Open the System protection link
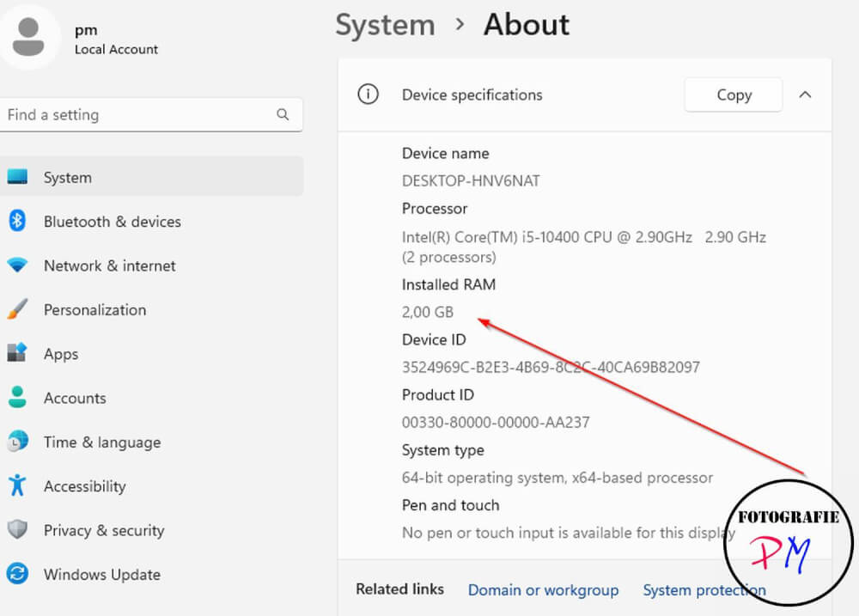Image resolution: width=859 pixels, height=616 pixels. (x=704, y=589)
